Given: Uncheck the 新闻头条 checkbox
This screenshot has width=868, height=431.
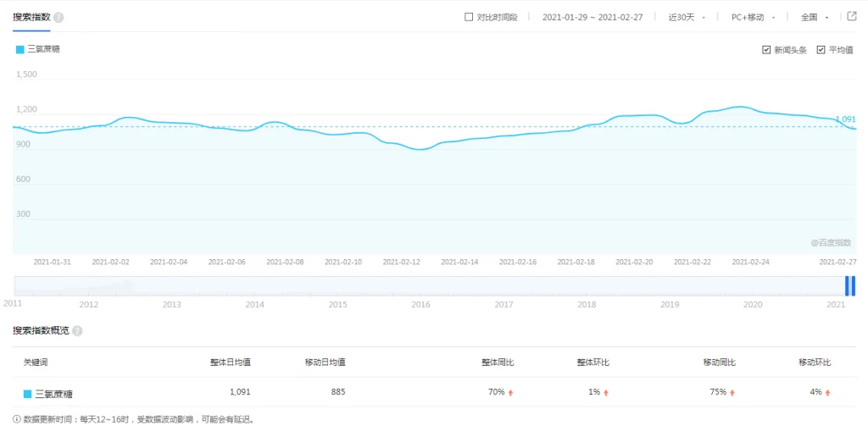Looking at the screenshot, I should click(x=766, y=50).
